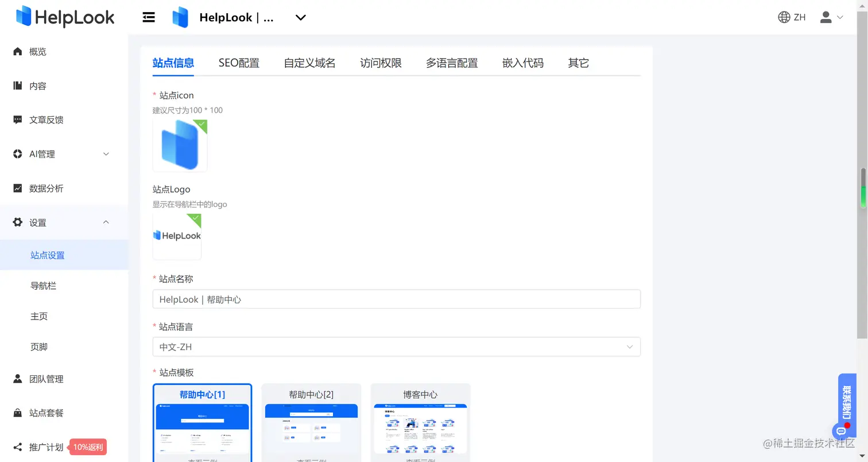Select the 博客中心 template
This screenshot has height=462, width=868.
point(420,423)
